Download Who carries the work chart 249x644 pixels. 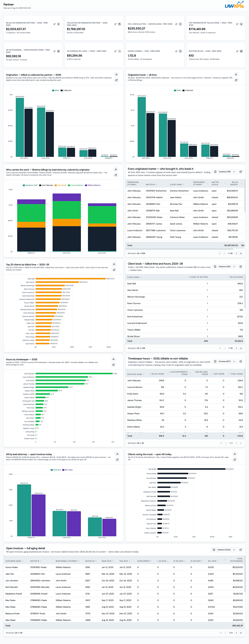tap(116, 169)
